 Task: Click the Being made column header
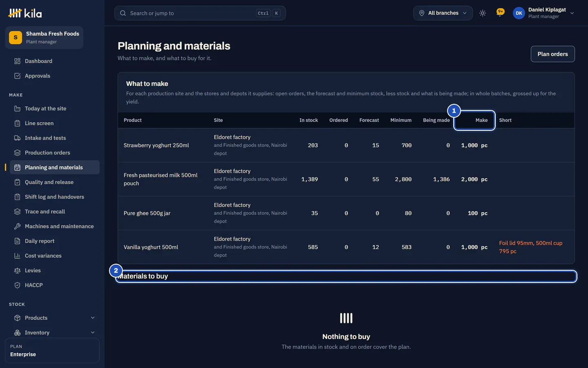(x=436, y=120)
